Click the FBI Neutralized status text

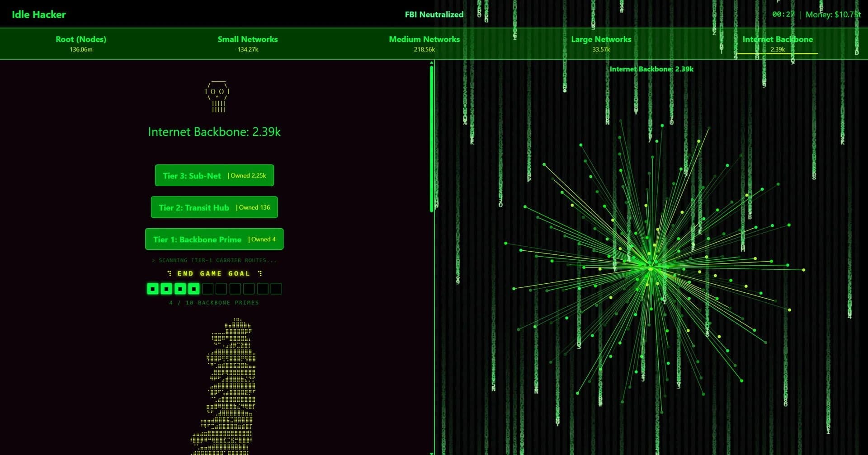pyautogui.click(x=434, y=14)
